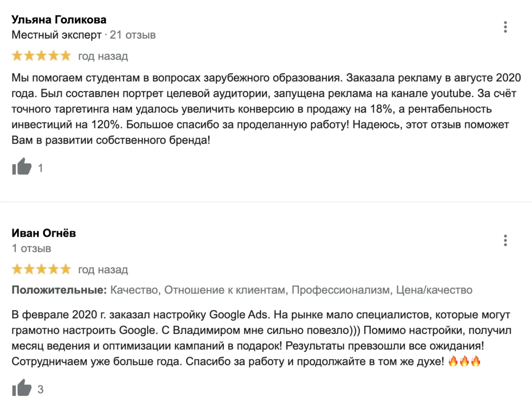Click the "Профессионализм" positive tag

point(342,290)
